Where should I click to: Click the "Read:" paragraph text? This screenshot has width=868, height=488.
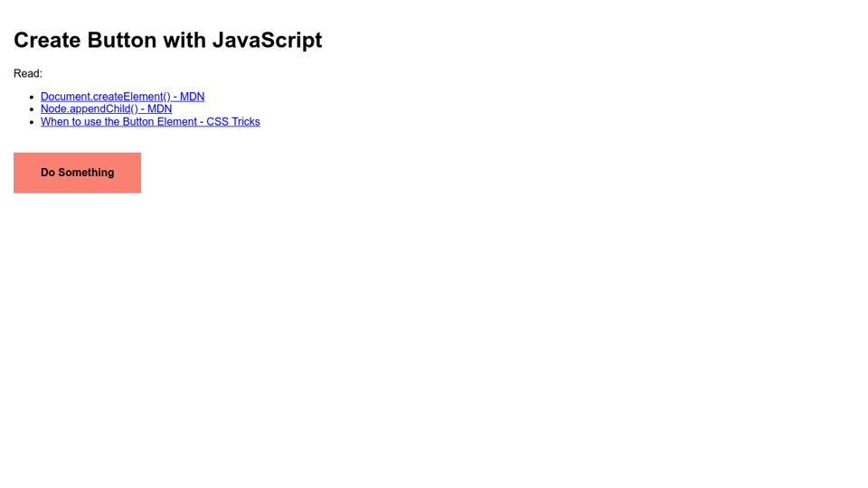point(28,74)
